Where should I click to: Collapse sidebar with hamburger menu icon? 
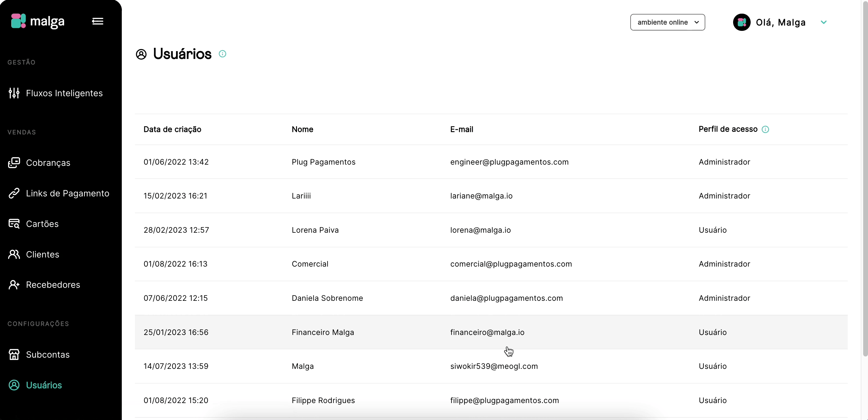click(x=98, y=21)
